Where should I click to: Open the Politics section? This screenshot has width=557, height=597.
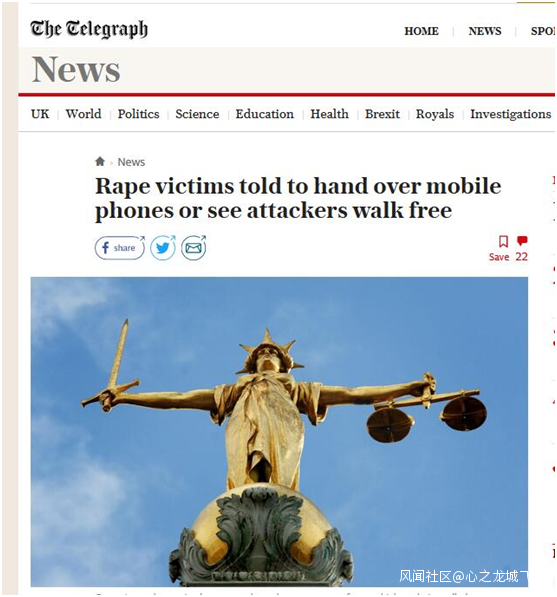coord(138,114)
